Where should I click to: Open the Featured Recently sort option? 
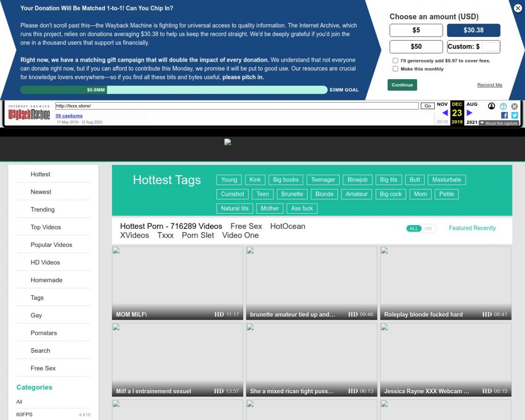coord(472,228)
